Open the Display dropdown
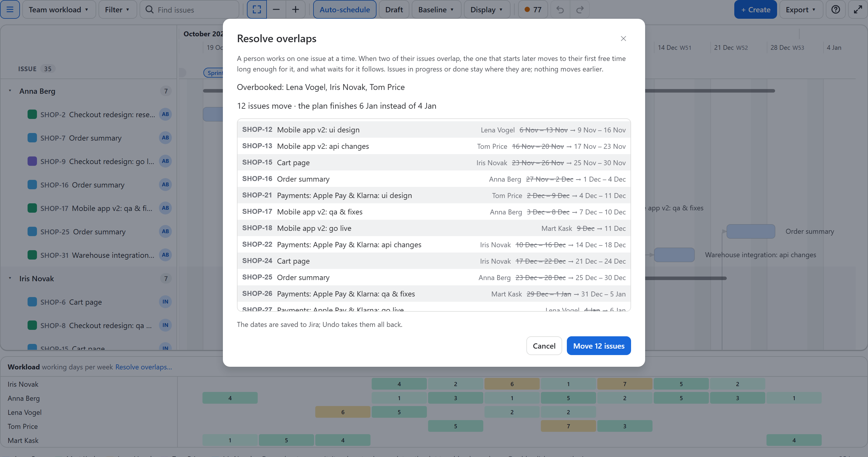This screenshot has height=457, width=868. (487, 9)
